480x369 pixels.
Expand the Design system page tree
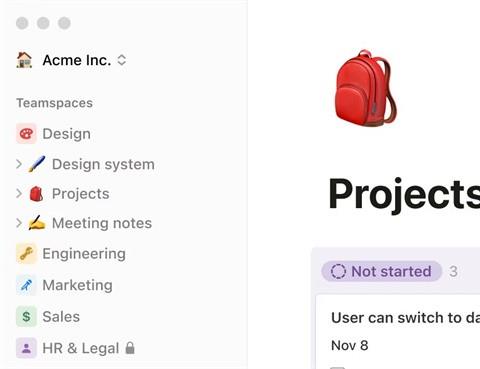(19, 164)
